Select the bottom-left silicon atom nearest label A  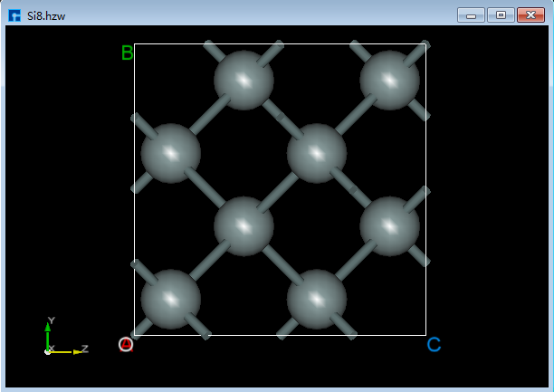[170, 299]
